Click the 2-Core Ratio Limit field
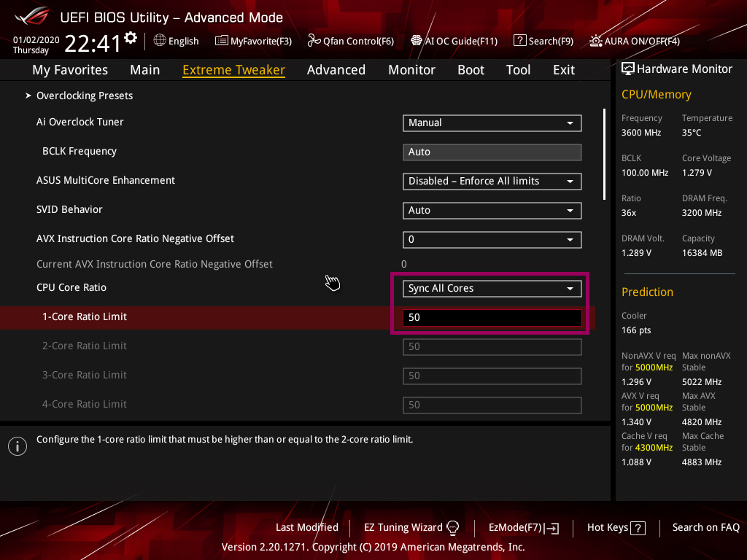 [492, 346]
